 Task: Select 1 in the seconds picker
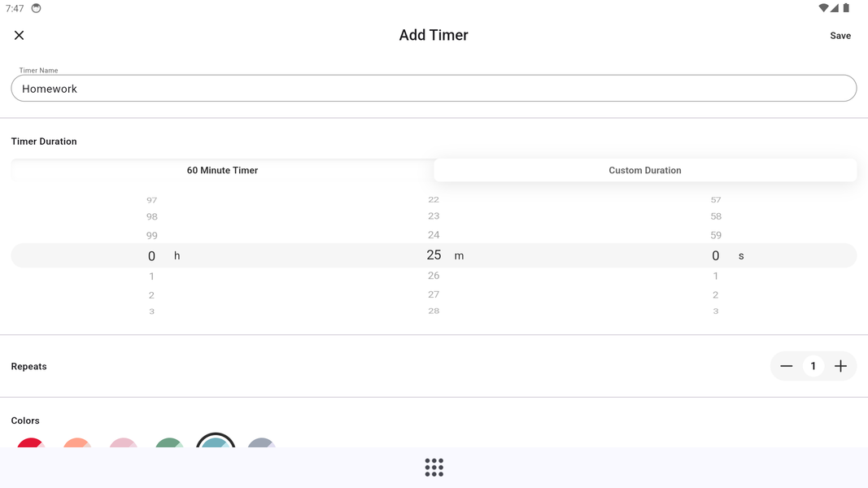(716, 276)
